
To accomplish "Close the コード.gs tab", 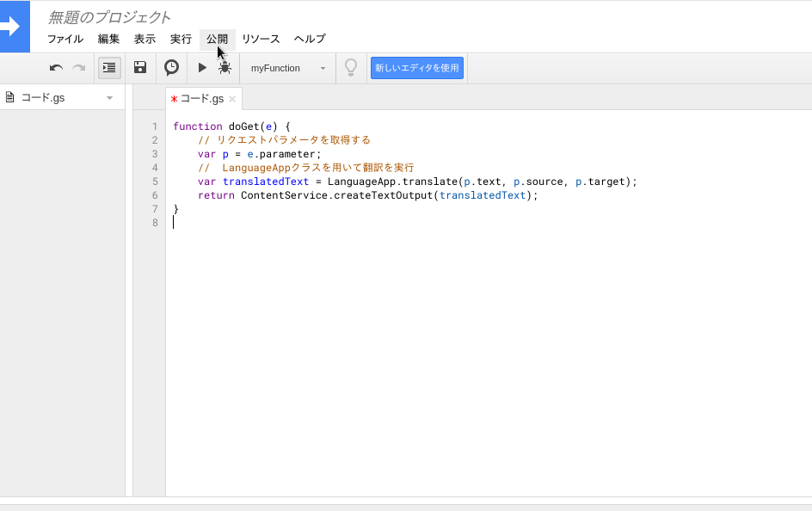I will pos(231,99).
